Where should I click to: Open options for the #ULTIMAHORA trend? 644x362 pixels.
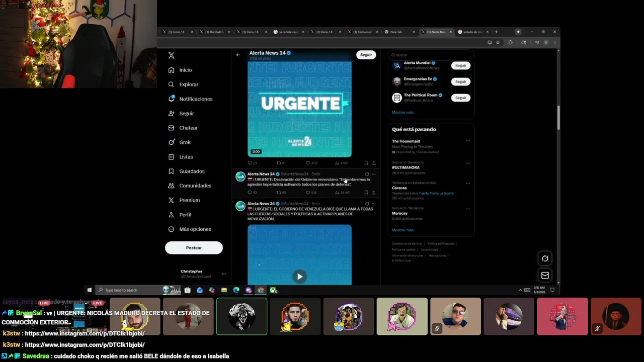click(x=468, y=163)
